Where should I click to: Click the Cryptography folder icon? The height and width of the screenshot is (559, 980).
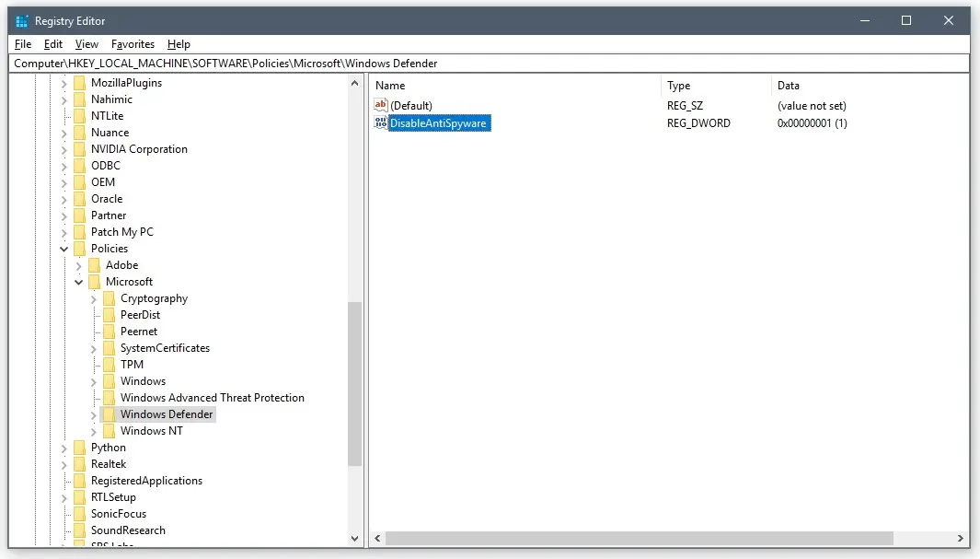pos(109,298)
